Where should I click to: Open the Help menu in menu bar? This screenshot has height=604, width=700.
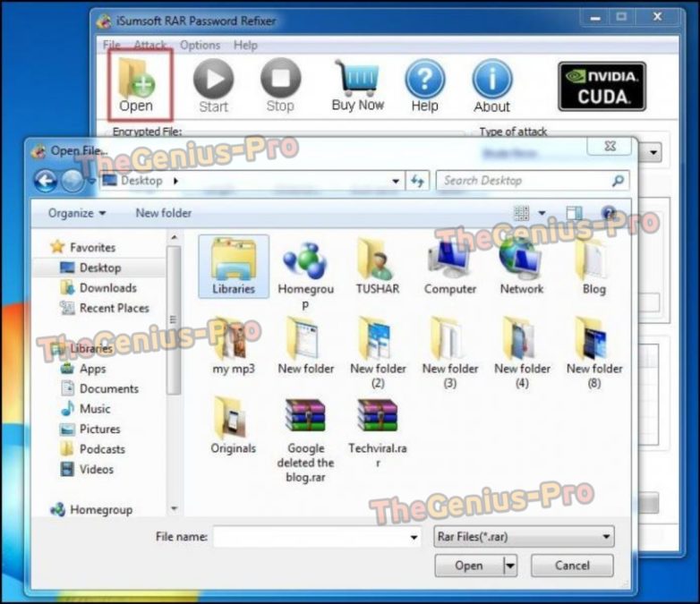[x=245, y=45]
